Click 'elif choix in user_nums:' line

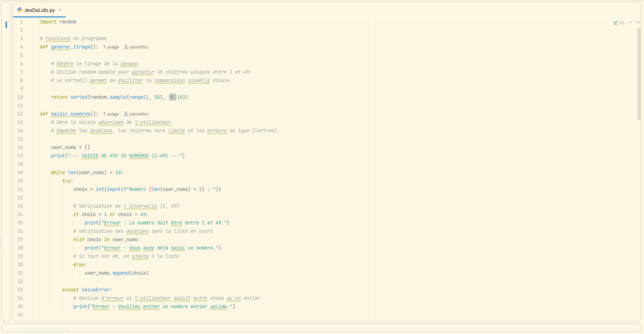(107, 239)
